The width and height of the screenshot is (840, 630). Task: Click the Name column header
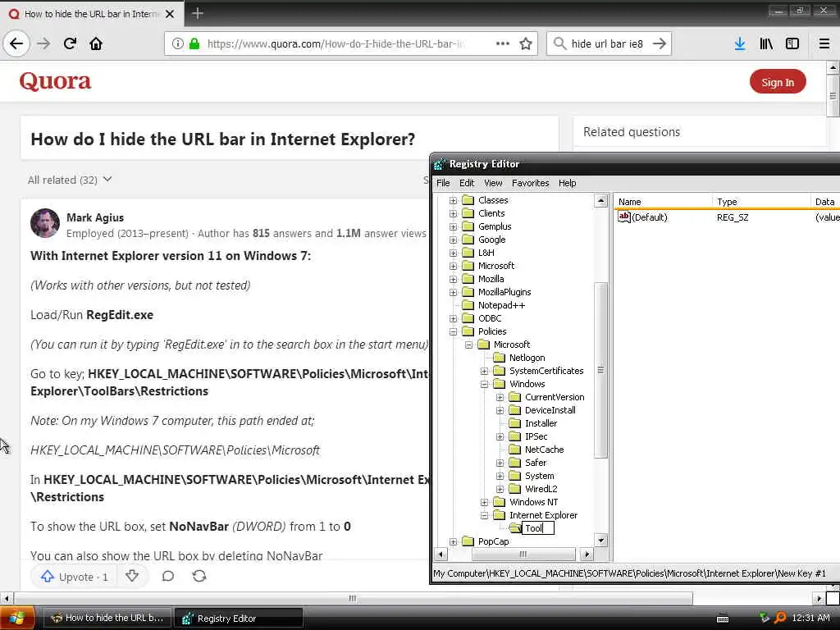point(662,202)
